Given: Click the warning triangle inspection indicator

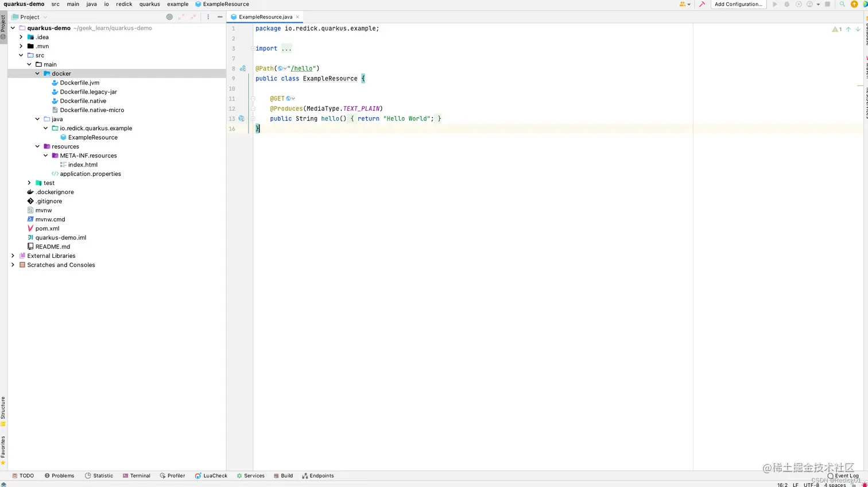Looking at the screenshot, I should click(835, 29).
